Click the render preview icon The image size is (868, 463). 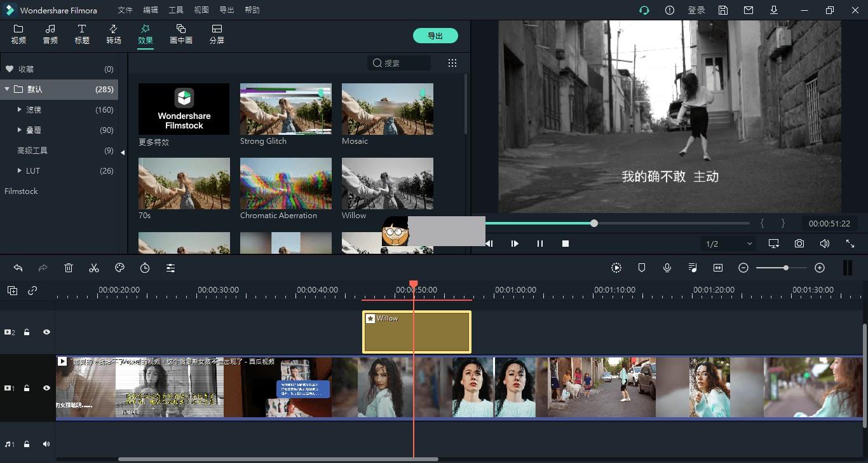point(616,268)
